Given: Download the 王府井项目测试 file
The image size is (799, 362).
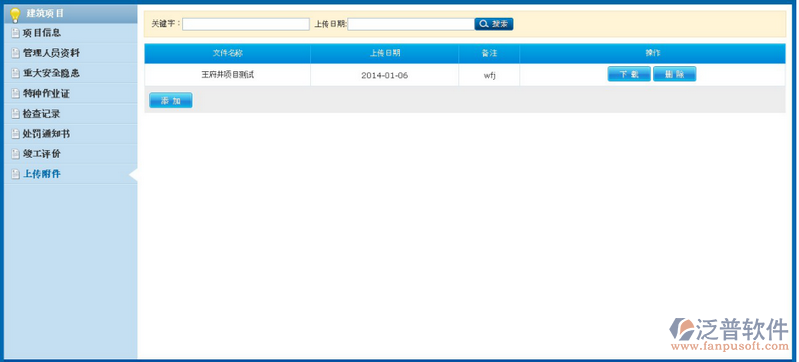Looking at the screenshot, I should point(629,74).
